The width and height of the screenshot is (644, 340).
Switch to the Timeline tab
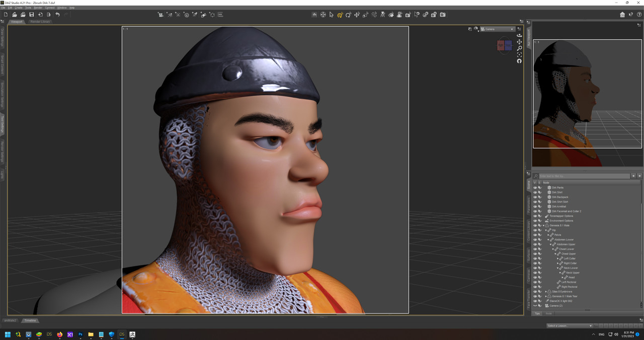[x=30, y=320]
